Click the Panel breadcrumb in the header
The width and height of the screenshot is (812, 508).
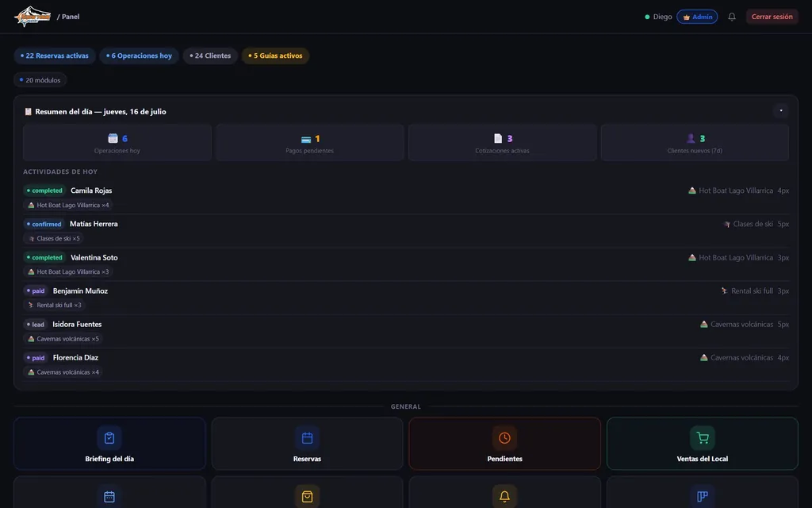pyautogui.click(x=71, y=17)
